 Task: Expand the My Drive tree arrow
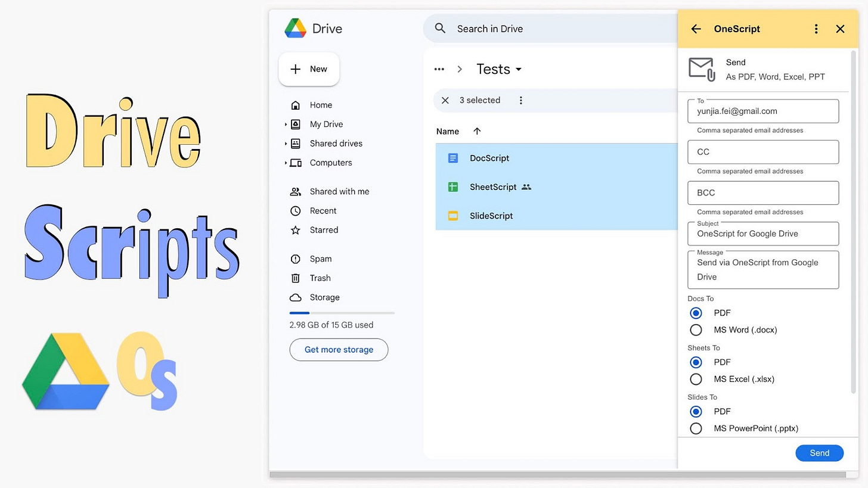coord(286,125)
